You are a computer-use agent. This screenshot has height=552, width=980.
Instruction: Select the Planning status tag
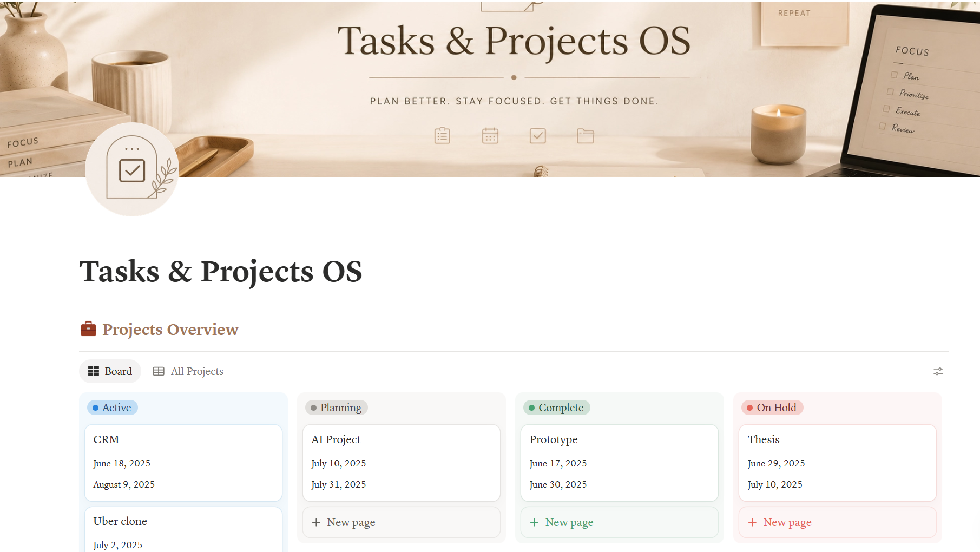(337, 408)
